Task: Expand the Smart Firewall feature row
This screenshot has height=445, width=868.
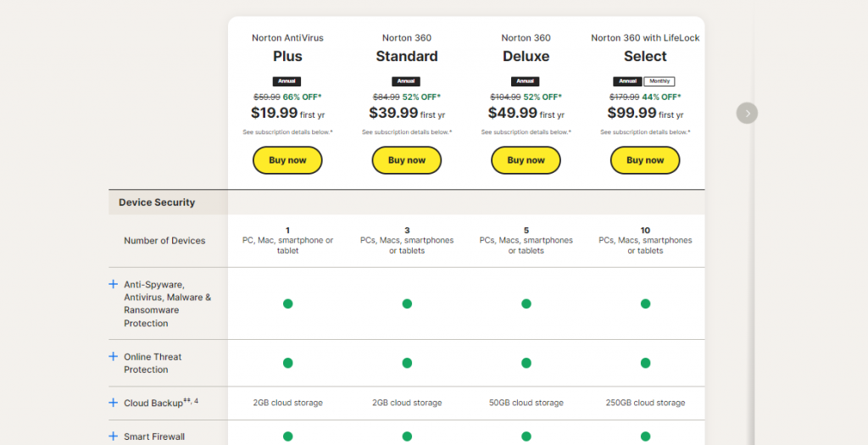Action: [x=114, y=437]
